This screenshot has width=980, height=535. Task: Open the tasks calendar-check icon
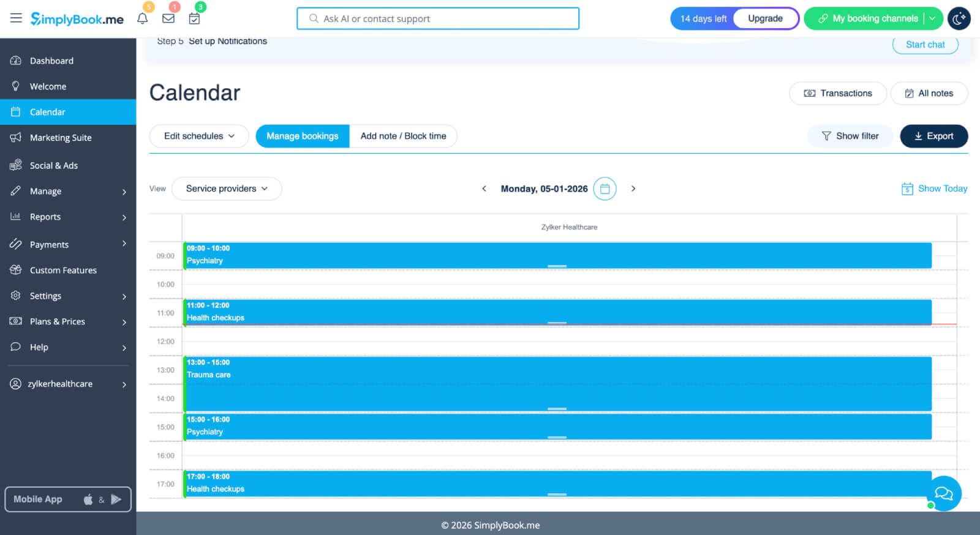pyautogui.click(x=194, y=18)
